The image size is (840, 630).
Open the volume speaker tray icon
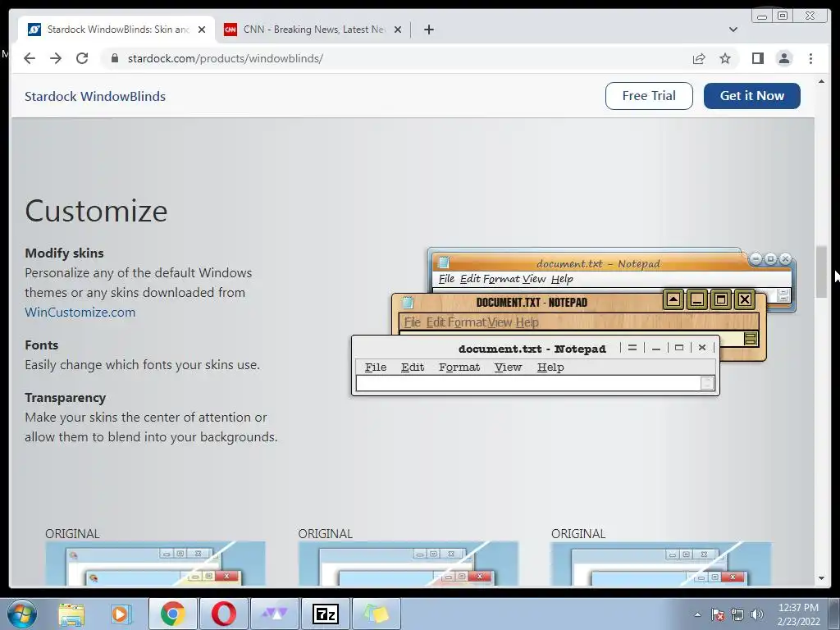coord(756,614)
